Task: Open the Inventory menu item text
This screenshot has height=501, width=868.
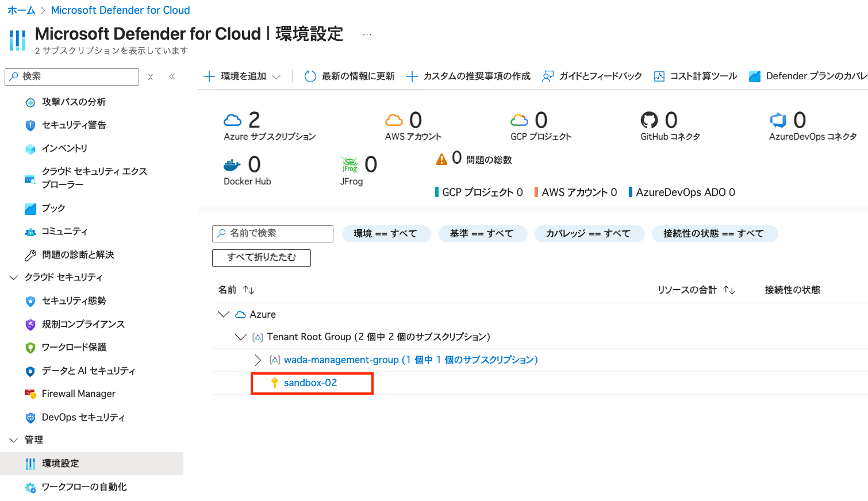Action: point(65,149)
